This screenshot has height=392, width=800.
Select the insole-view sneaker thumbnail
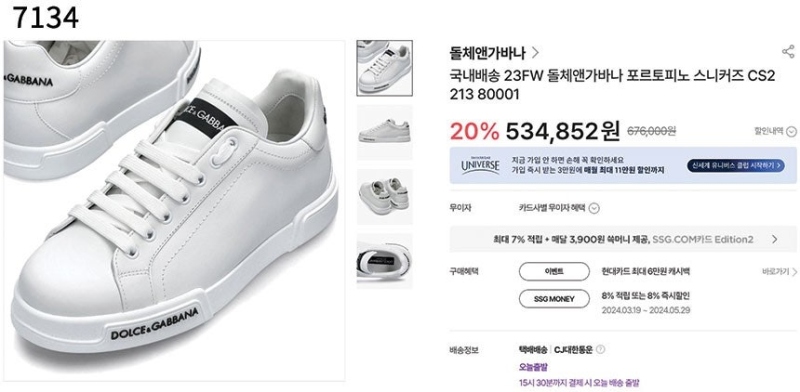(384, 261)
